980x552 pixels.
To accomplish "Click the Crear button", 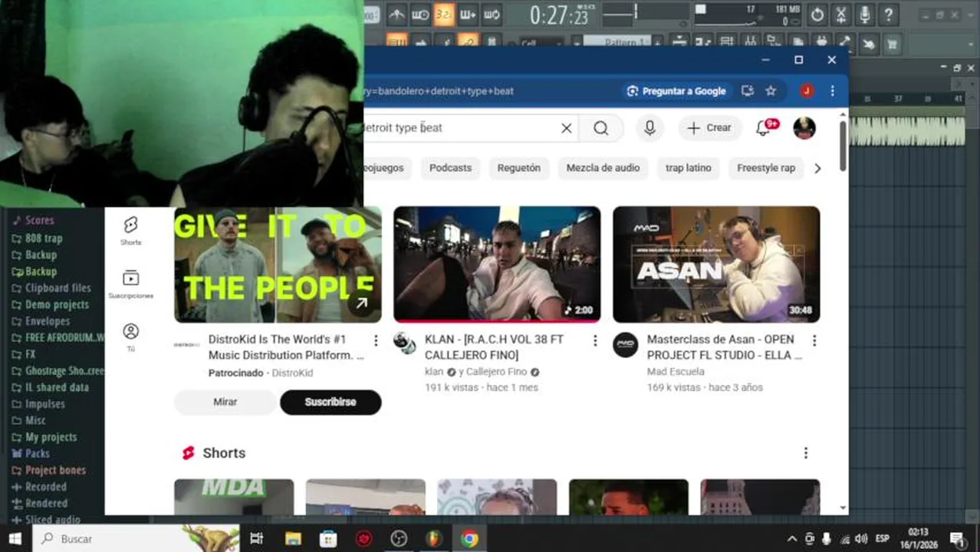I will coord(709,128).
